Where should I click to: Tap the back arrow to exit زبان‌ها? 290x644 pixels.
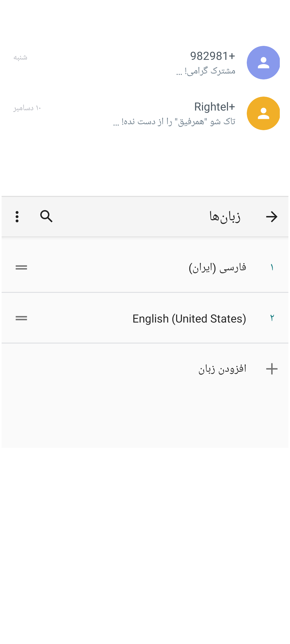coord(272,216)
